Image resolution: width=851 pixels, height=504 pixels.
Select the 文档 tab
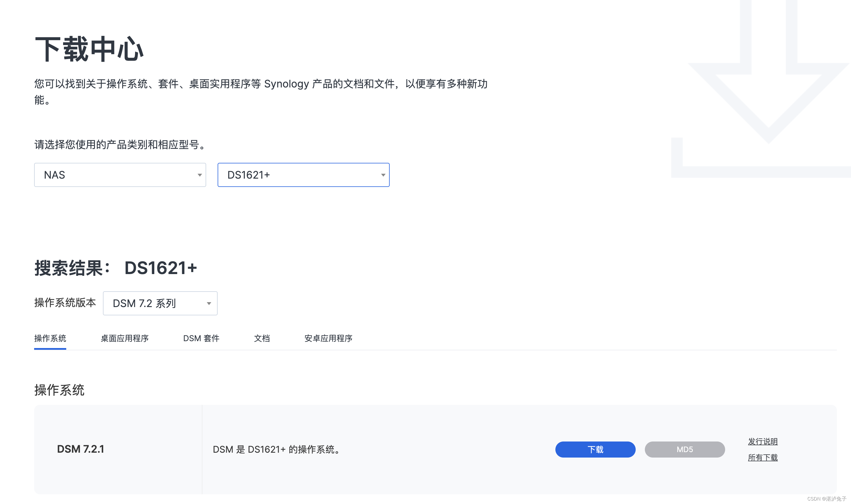262,338
